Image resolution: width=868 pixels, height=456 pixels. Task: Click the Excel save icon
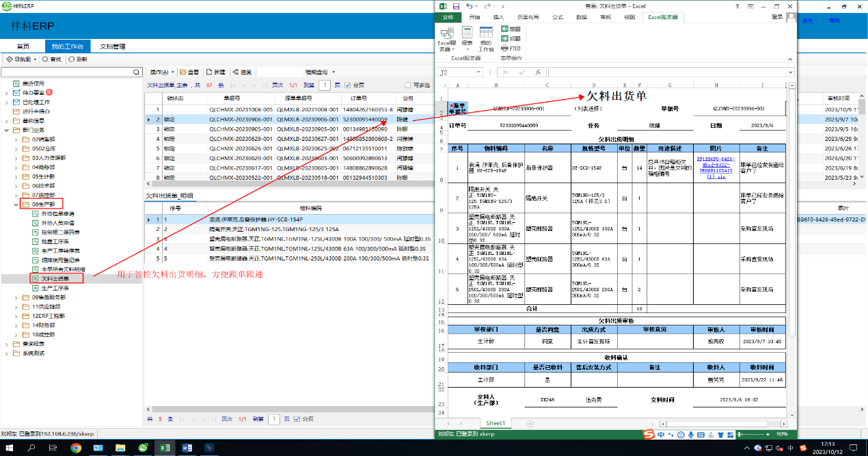[x=457, y=5]
